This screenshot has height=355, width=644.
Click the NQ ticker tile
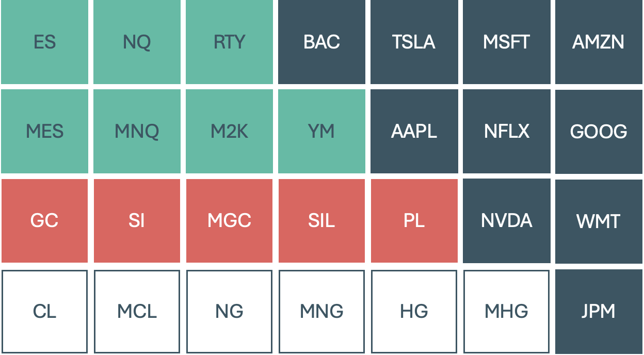[x=137, y=42]
